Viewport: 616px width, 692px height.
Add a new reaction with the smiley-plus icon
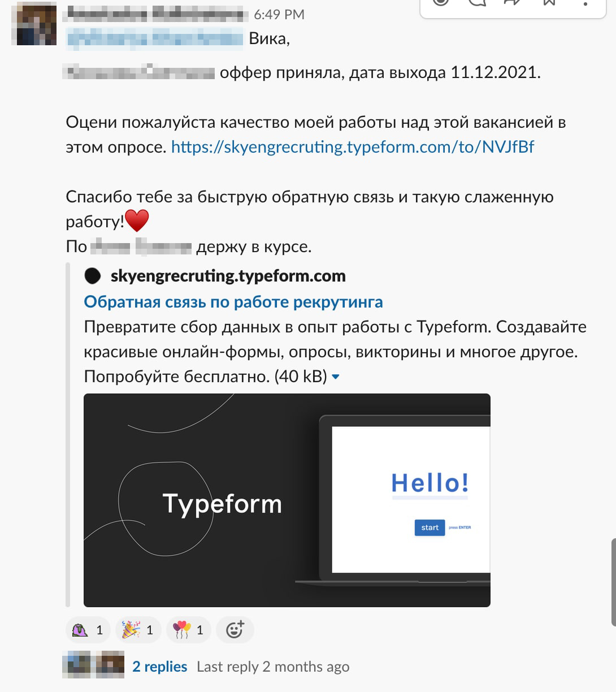click(235, 629)
